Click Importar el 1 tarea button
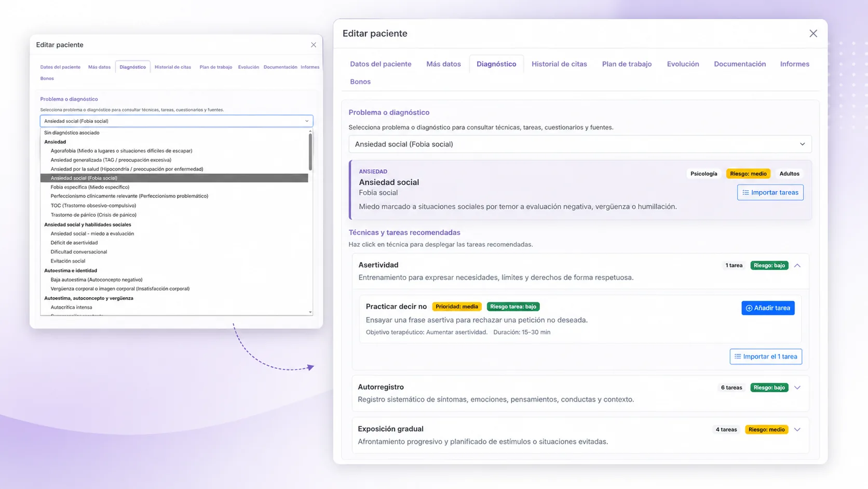 click(766, 356)
